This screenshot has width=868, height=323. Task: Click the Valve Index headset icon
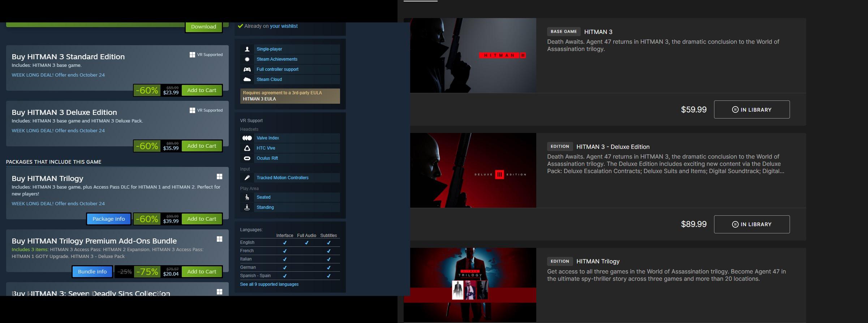coord(247,138)
